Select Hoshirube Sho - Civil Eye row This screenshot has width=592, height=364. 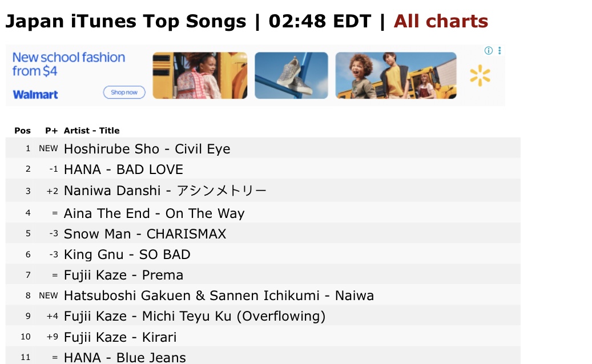(x=263, y=148)
